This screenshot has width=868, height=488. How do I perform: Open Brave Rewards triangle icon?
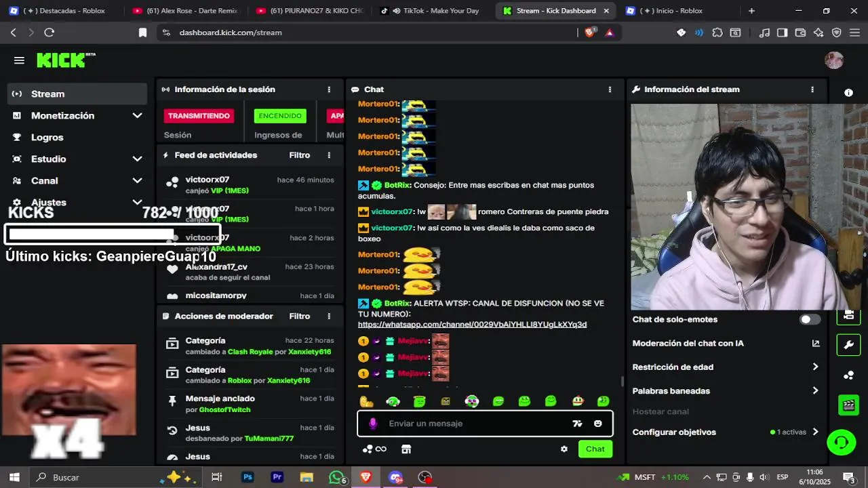click(x=610, y=33)
